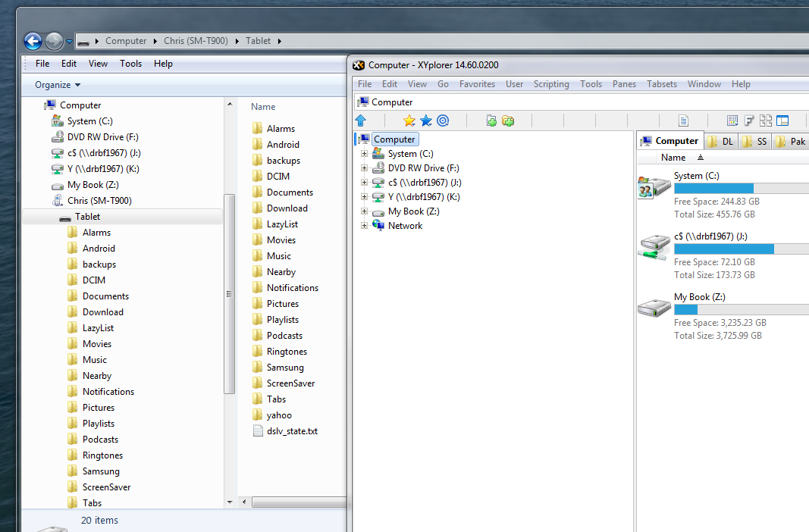Toggle the dual pane layout icon
809x532 pixels.
click(782, 120)
